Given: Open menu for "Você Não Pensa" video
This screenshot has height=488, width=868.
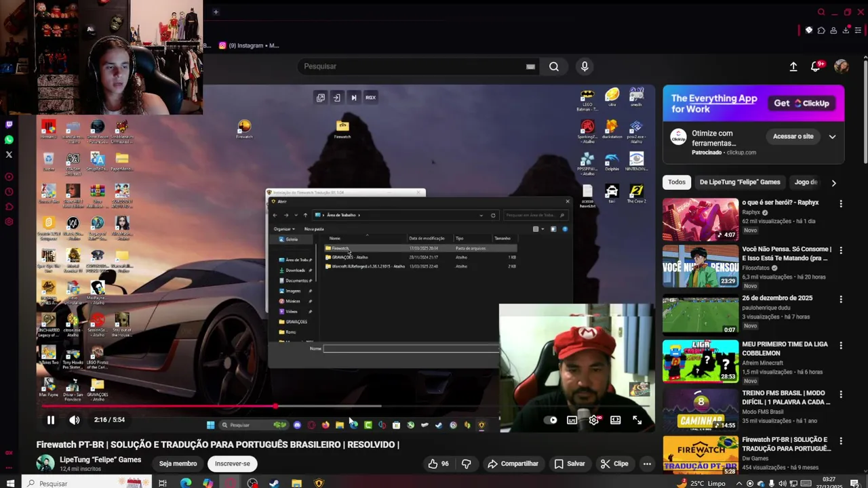Looking at the screenshot, I should pos(841,250).
